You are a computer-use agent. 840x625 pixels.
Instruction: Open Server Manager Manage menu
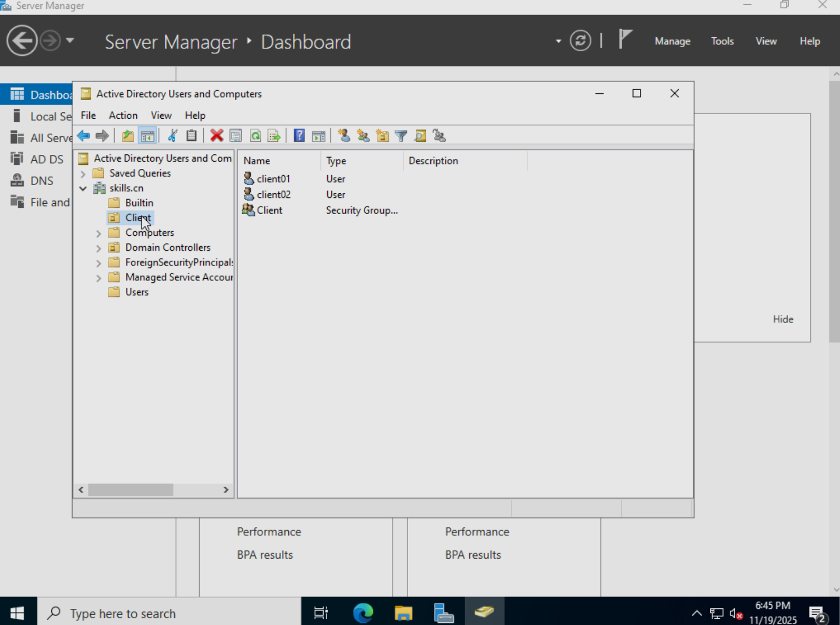[x=673, y=41]
